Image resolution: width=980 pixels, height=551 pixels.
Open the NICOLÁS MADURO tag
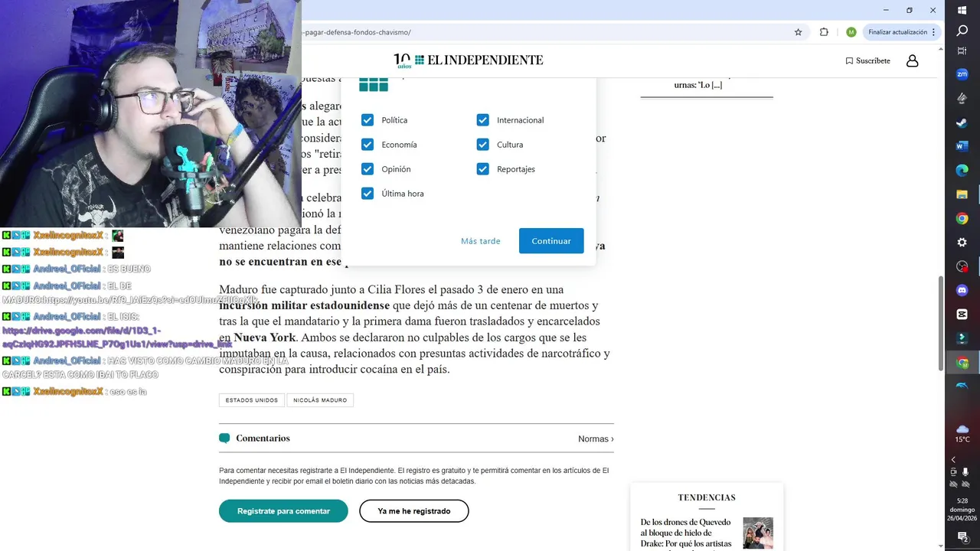pos(320,400)
